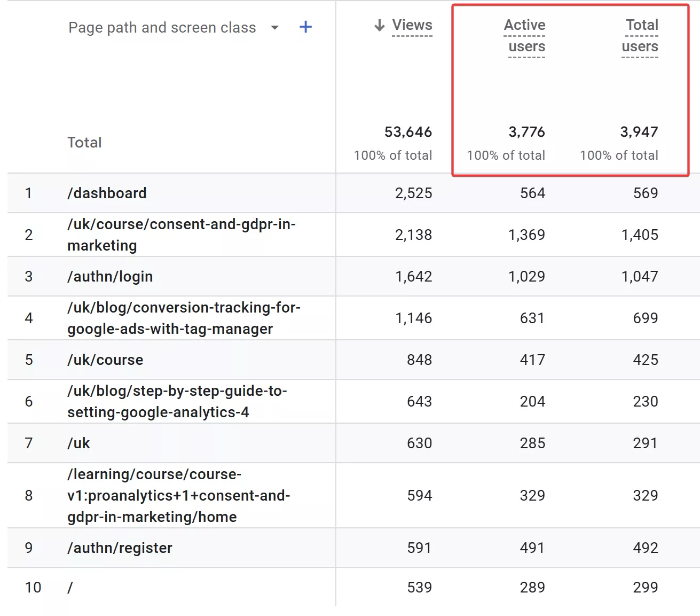The width and height of the screenshot is (700, 616).
Task: Click the blue plus add-dimension icon
Action: click(x=305, y=27)
